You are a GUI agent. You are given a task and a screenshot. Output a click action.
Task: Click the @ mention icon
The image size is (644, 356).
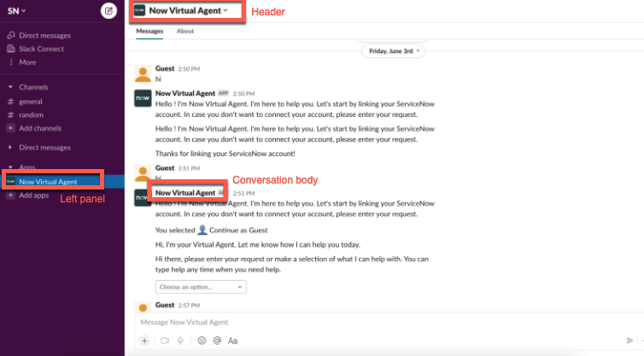[217, 341]
